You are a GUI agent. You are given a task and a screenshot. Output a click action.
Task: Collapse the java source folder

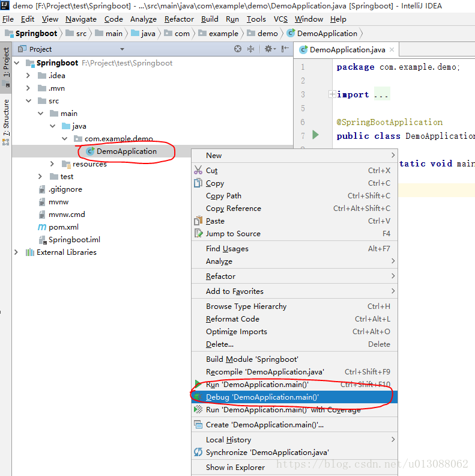[x=53, y=126]
